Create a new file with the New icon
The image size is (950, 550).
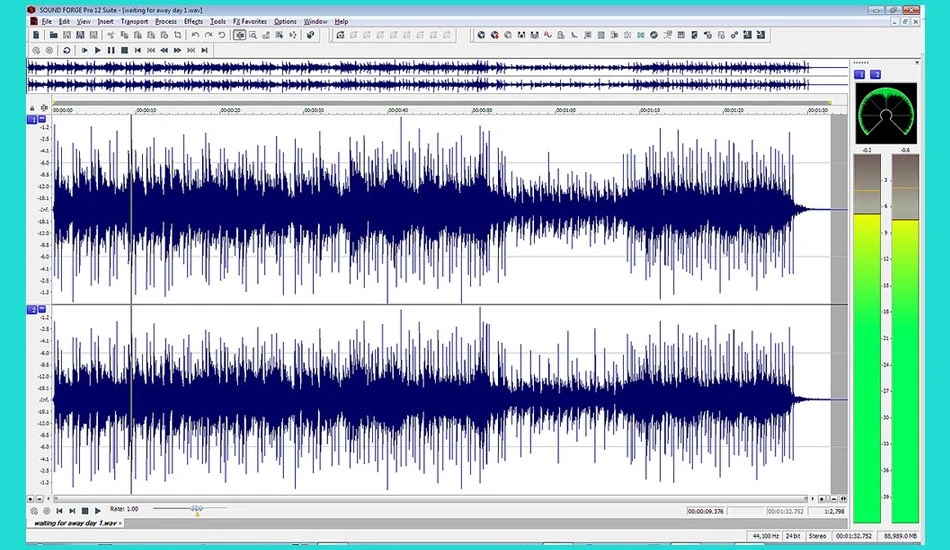point(36,35)
